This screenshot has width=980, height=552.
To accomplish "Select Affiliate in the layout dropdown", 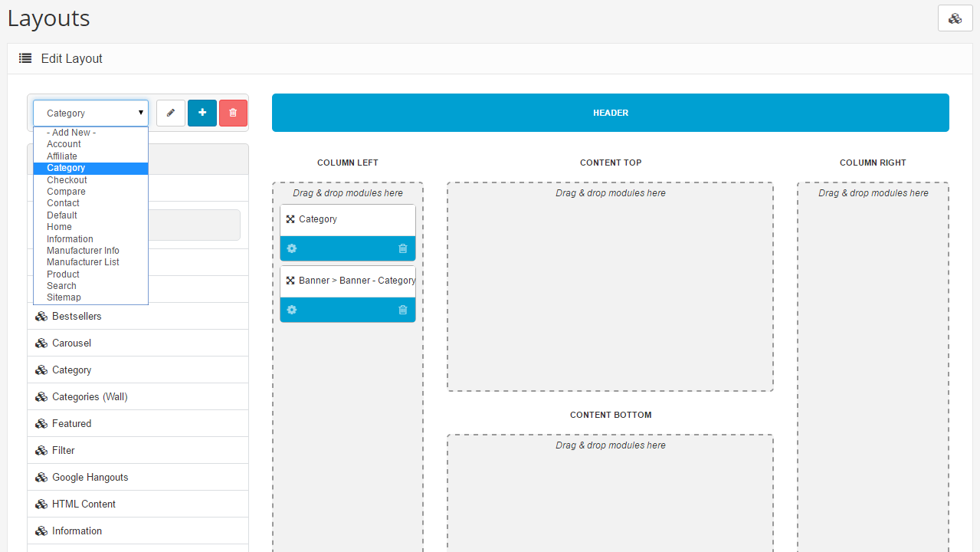I will tap(90, 156).
